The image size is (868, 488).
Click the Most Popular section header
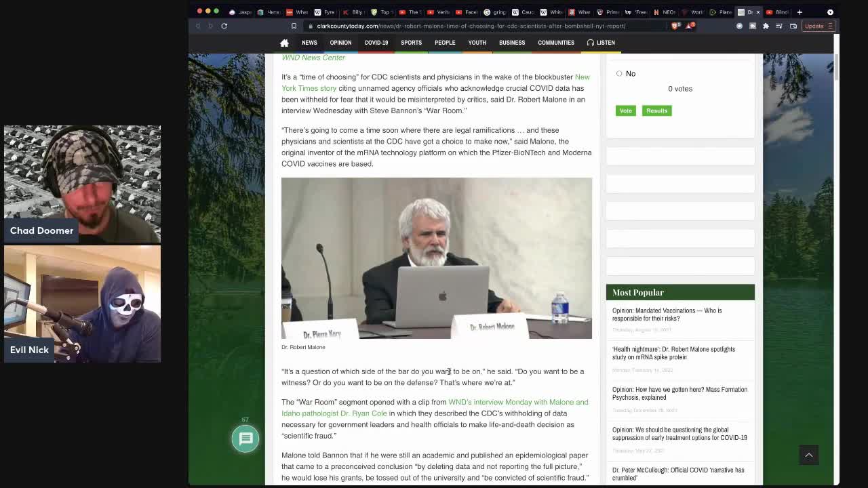(680, 292)
